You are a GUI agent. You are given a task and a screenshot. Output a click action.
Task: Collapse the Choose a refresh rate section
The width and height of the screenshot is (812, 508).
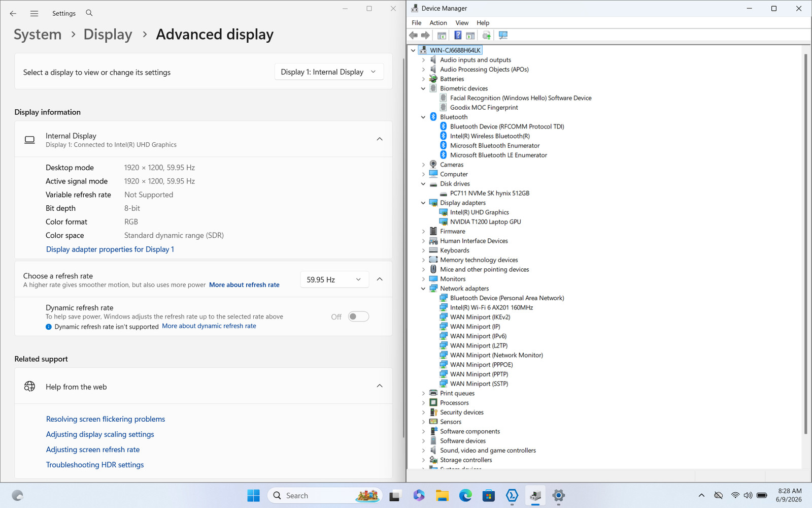[x=380, y=279]
